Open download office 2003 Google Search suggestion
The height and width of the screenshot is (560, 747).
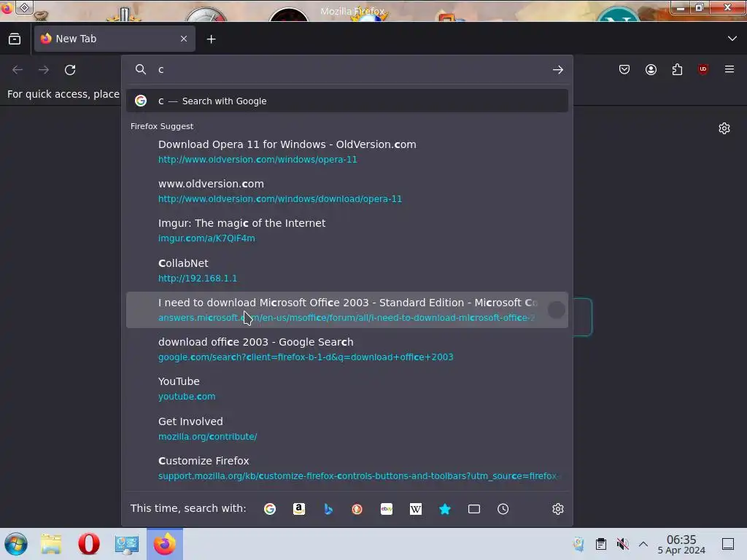point(347,349)
